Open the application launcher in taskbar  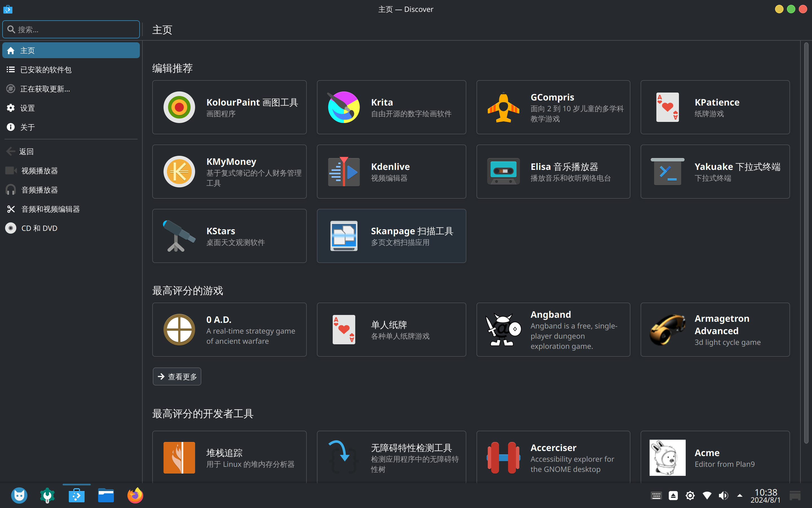[19, 496]
